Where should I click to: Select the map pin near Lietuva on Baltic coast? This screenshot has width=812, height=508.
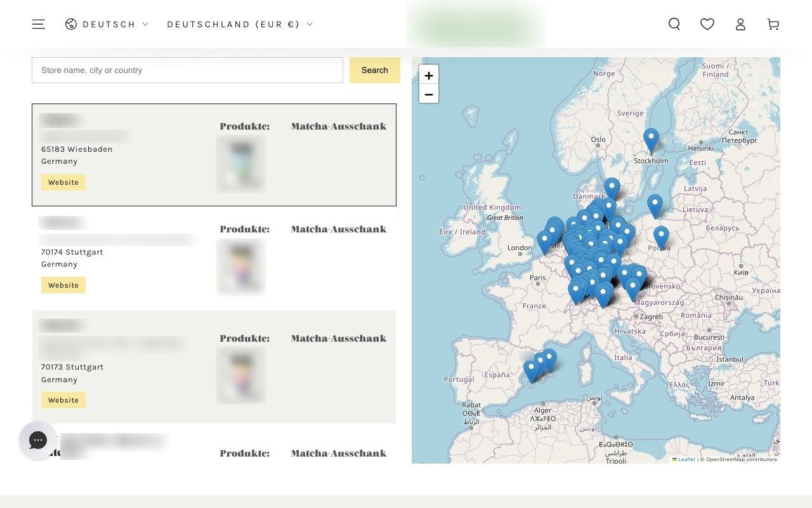coord(655,207)
